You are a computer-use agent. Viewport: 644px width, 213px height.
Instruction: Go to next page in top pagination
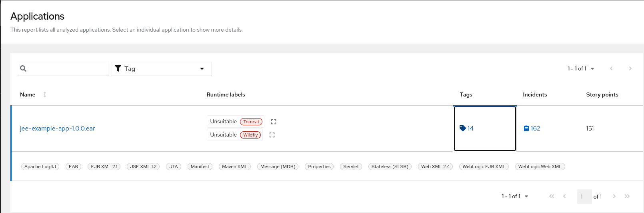(x=630, y=68)
